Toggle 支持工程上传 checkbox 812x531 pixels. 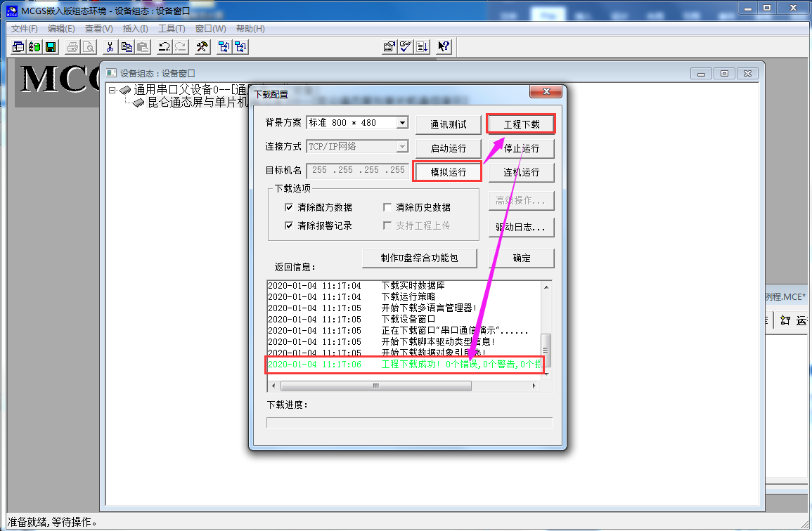coord(387,225)
